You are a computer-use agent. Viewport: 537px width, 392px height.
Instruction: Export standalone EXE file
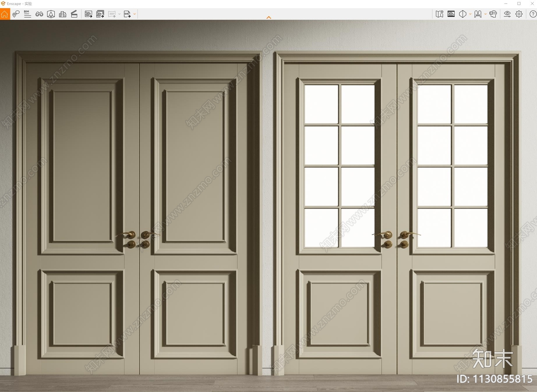pos(127,14)
